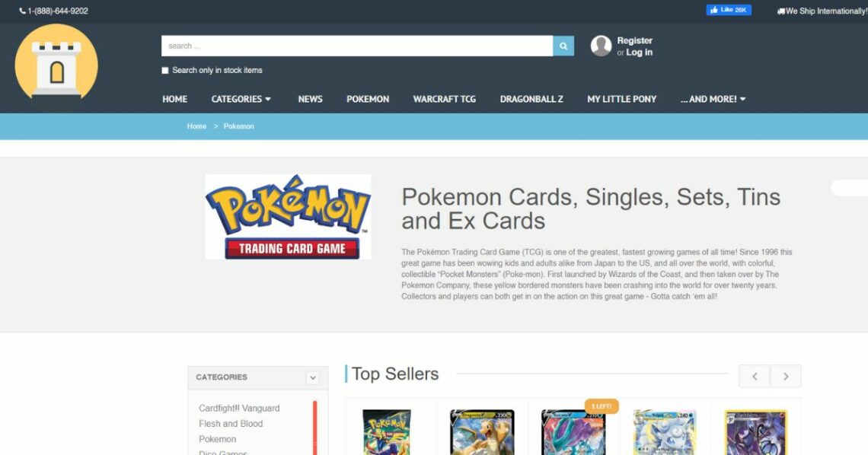Viewport: 868px width, 455px height.
Task: Open the ...And More! dropdown
Action: pos(713,99)
